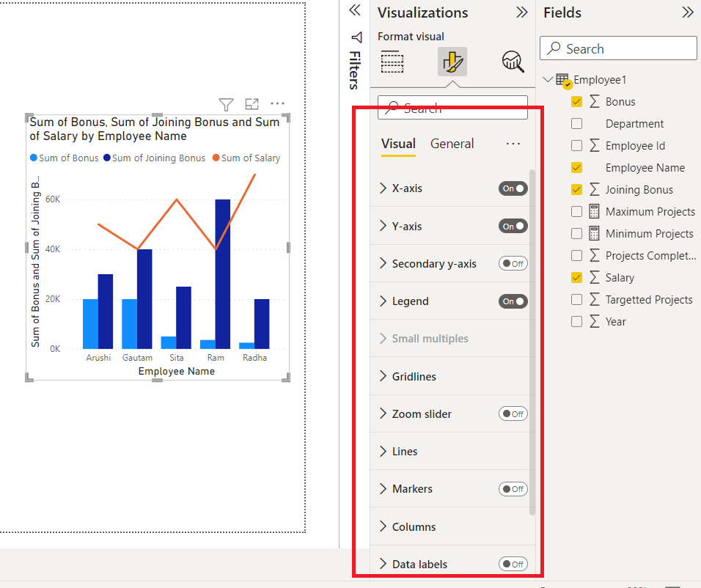
Task: Collapse the Employee1 table in Fields
Action: [x=547, y=79]
